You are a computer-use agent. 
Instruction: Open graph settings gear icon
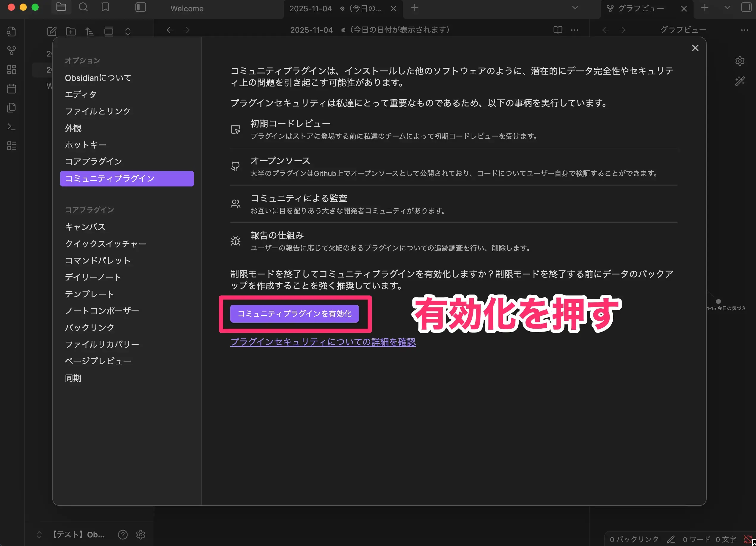coord(740,61)
